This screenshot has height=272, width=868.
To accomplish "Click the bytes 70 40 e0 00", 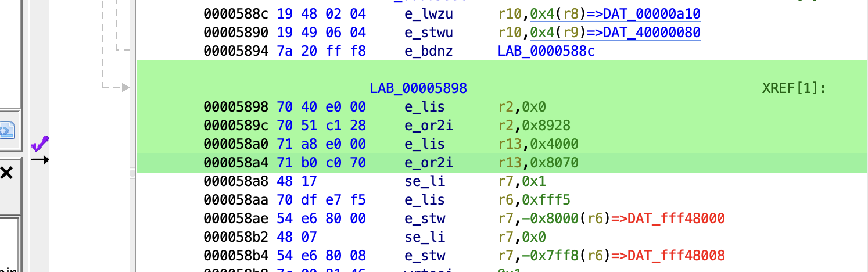I will (x=321, y=107).
